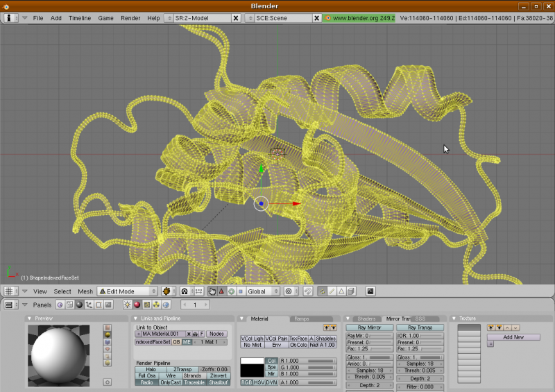The width and height of the screenshot is (555, 392).
Task: Select the face select mode icon
Action: tap(342, 291)
